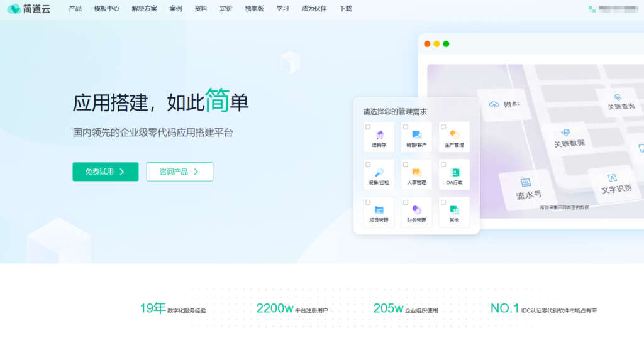Tick the 其他 checkbox

pyautogui.click(x=443, y=203)
